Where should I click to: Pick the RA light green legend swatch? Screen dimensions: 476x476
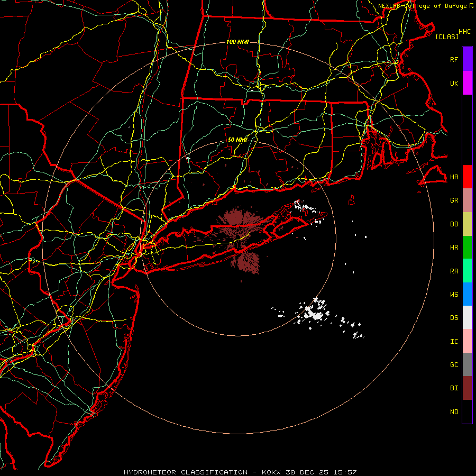point(467,270)
